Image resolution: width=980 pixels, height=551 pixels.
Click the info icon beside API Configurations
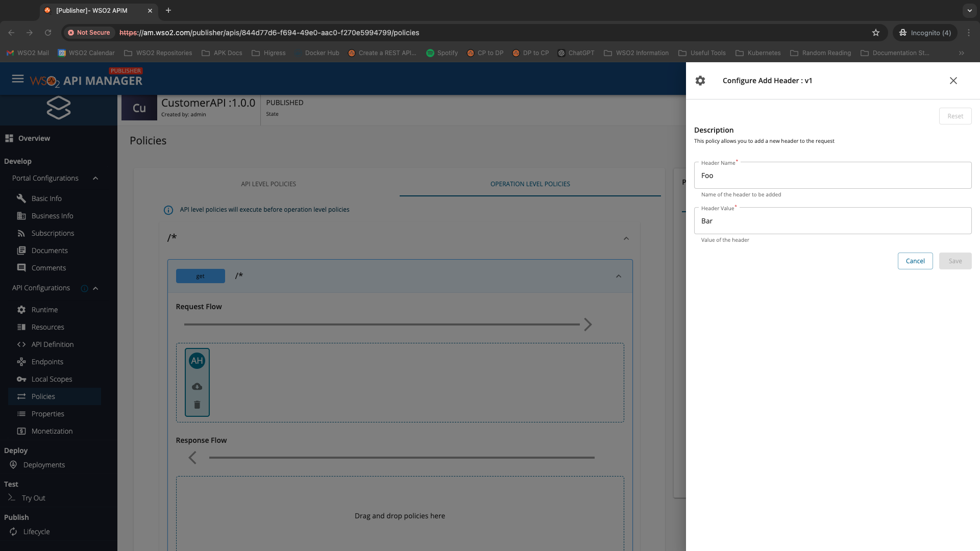[x=85, y=288]
